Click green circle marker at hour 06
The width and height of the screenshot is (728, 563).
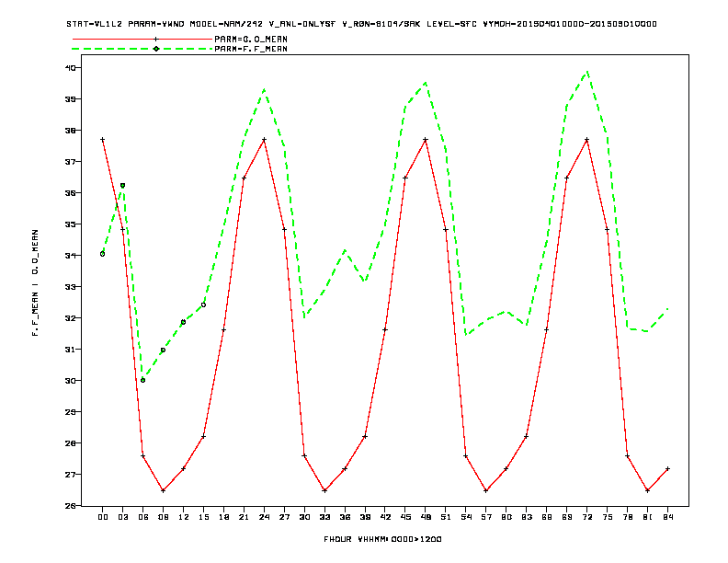(x=143, y=381)
